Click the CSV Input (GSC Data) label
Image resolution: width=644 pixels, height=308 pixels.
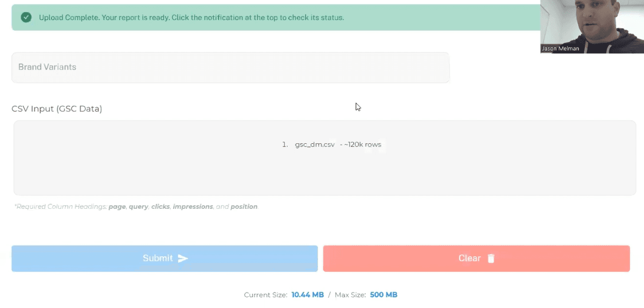57,109
